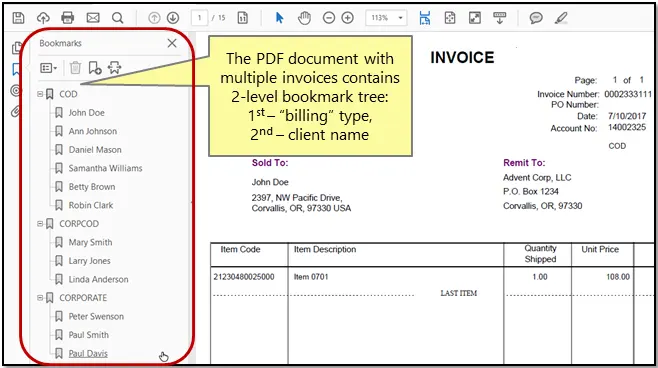Click the Save file icon
This screenshot has width=658, height=368.
point(18,18)
